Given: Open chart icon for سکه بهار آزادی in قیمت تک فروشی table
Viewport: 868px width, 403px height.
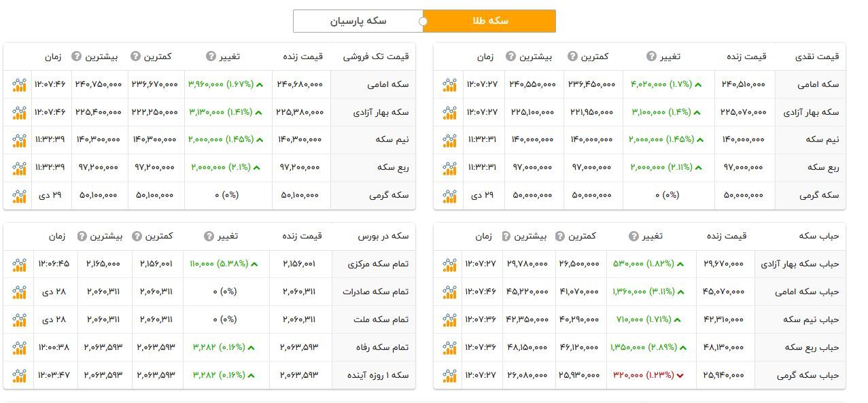Looking at the screenshot, I should pyautogui.click(x=19, y=112).
